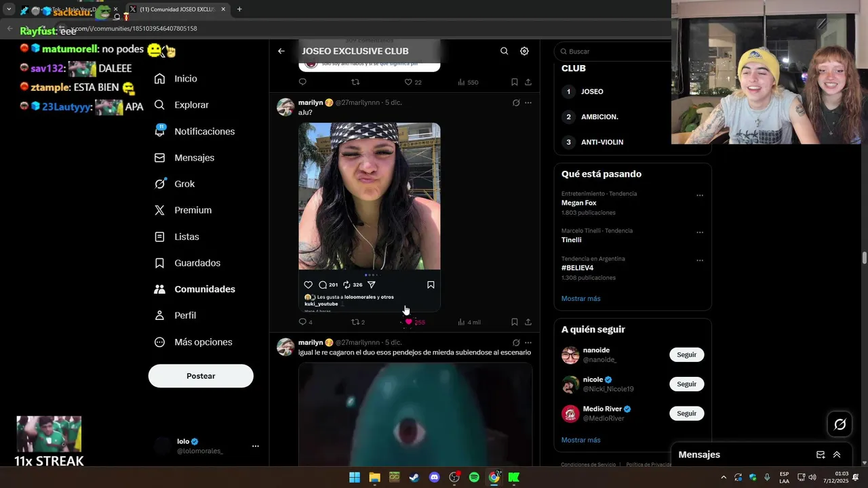Open the #BELIEV4 trend
The height and width of the screenshot is (488, 868).
pyautogui.click(x=577, y=268)
